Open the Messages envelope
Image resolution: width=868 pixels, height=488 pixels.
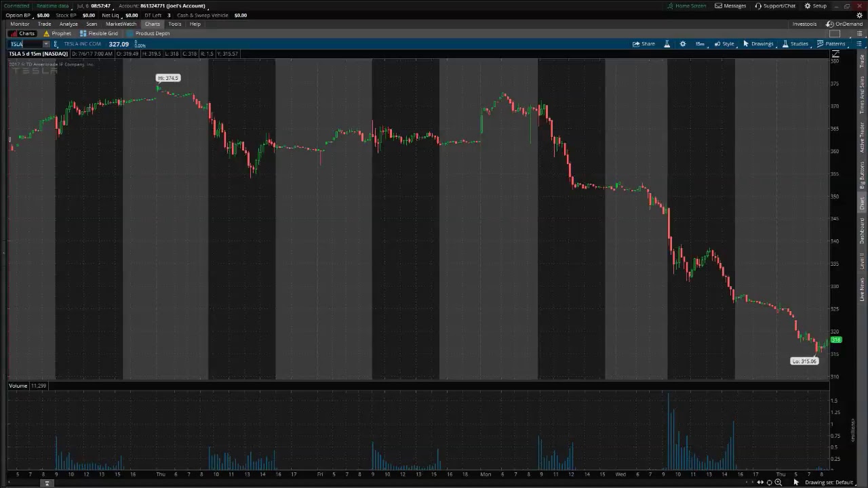click(x=730, y=5)
